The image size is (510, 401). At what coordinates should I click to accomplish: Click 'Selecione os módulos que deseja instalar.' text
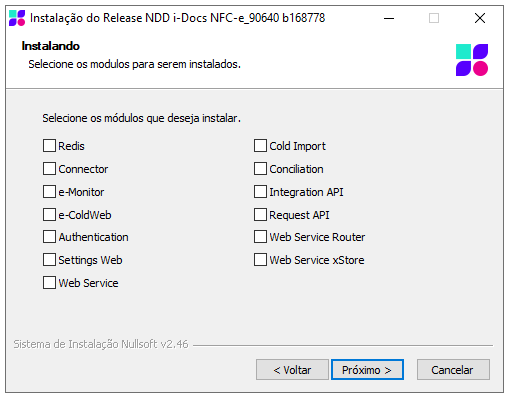(141, 118)
